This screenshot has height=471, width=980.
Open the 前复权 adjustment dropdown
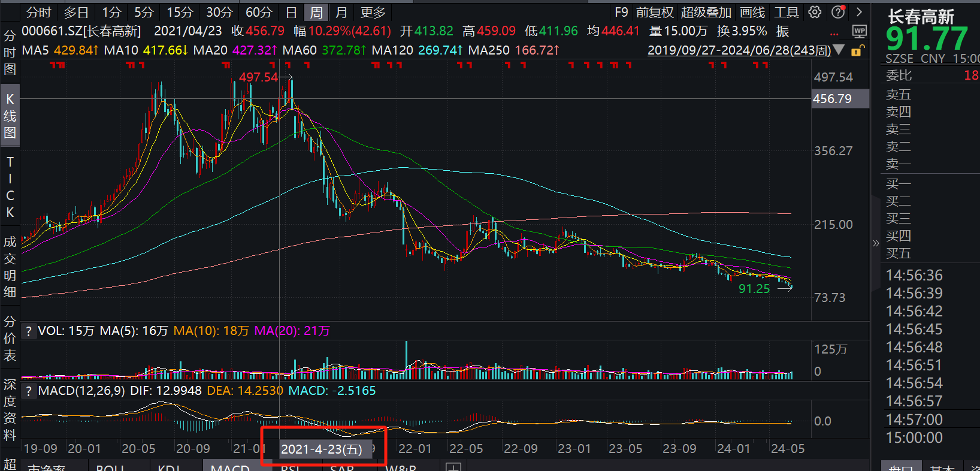pyautogui.click(x=655, y=12)
